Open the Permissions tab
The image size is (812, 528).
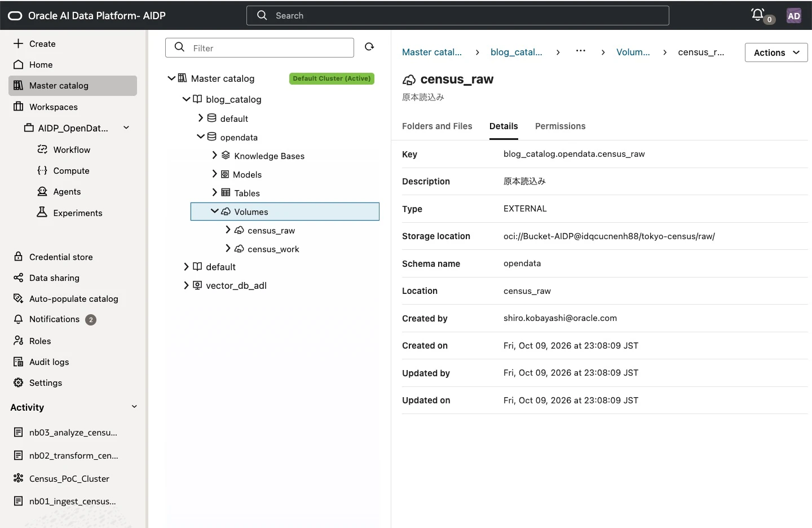click(560, 126)
